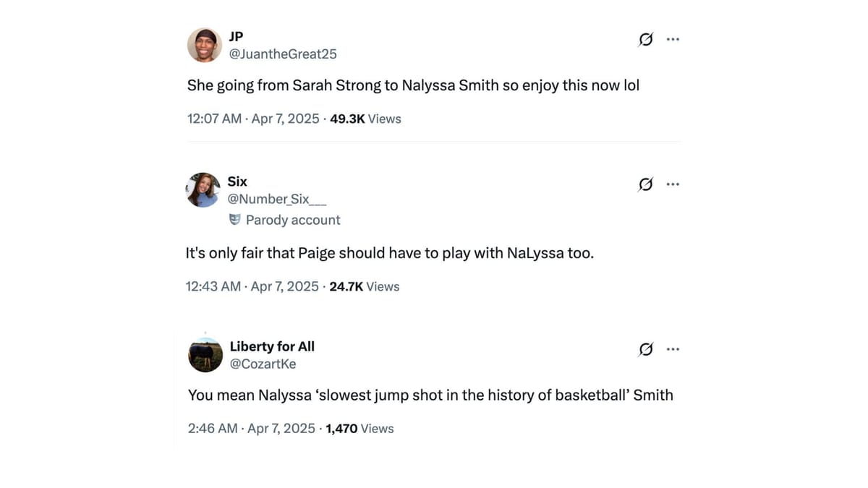Click the @CozartKe username text

pos(263,364)
